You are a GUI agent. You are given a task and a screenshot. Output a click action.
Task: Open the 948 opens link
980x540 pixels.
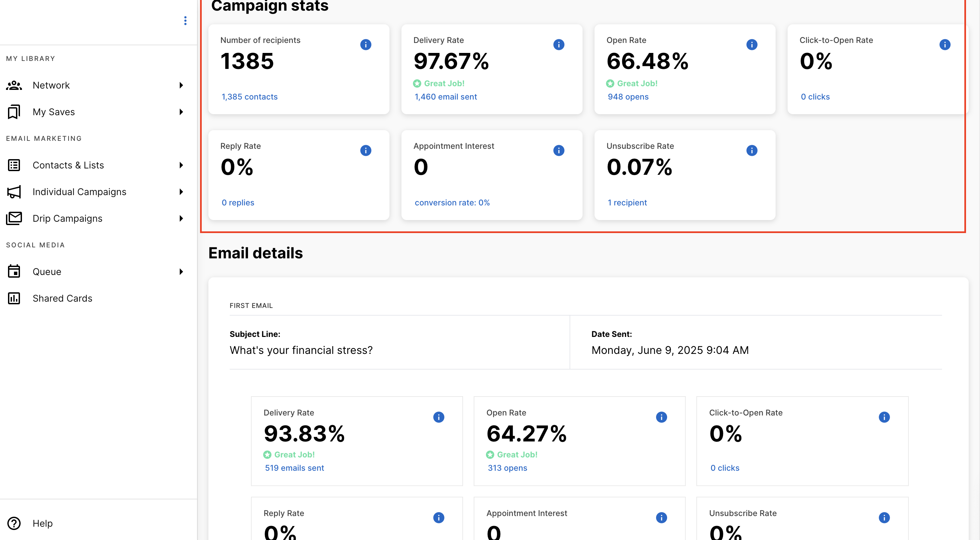click(628, 97)
